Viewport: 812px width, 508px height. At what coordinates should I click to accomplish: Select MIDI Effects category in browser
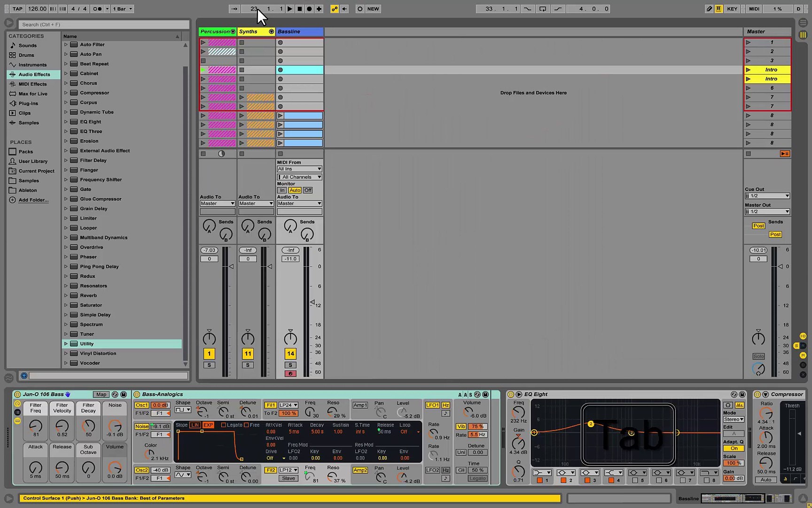click(32, 84)
